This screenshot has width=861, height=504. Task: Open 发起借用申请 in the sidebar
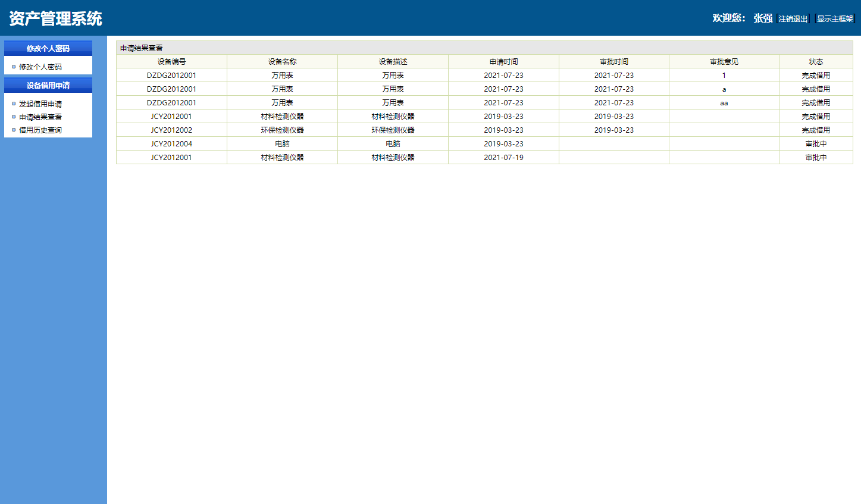click(40, 104)
